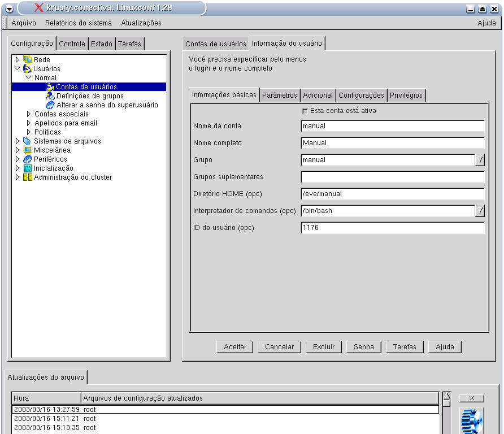This screenshot has height=434, width=504.
Task: Click the Contas de usuários icon
Action: pyautogui.click(x=50, y=87)
